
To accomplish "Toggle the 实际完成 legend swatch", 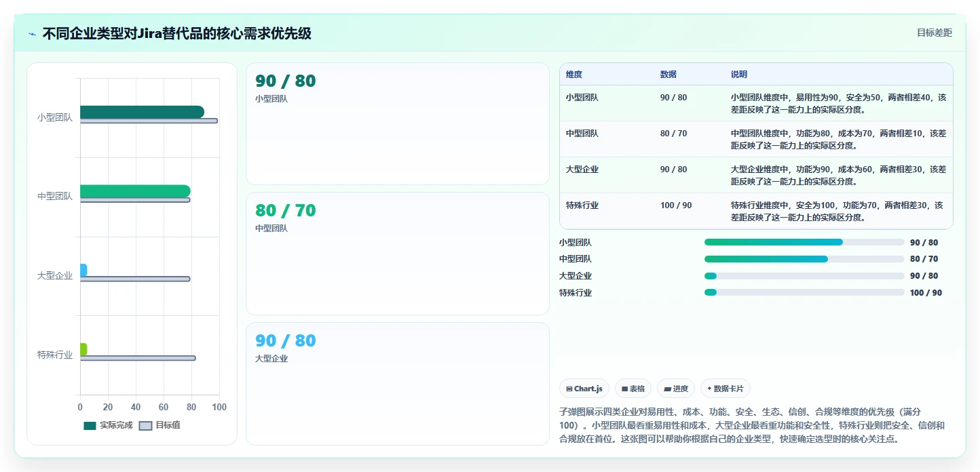I will point(90,426).
